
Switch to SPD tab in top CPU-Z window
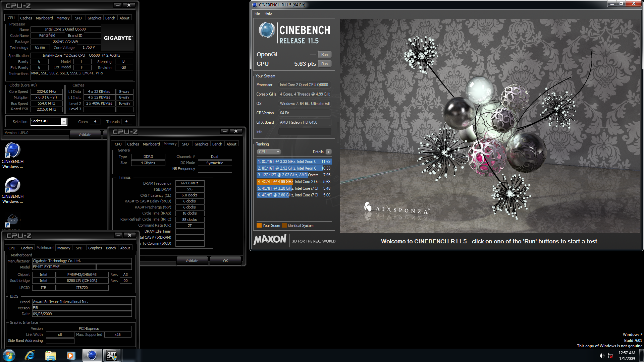78,18
